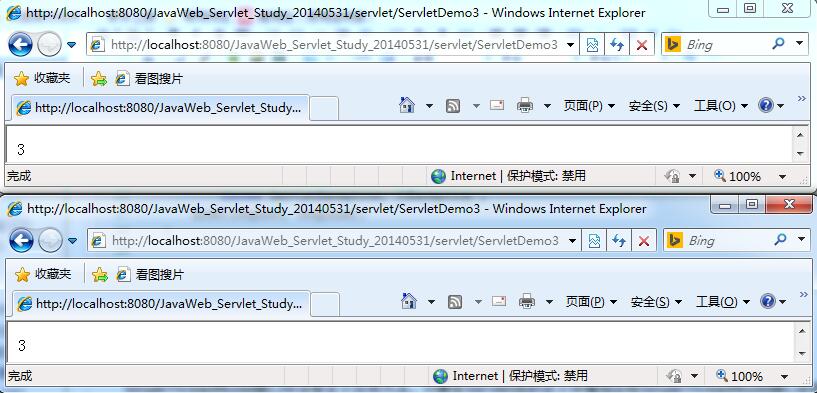Select the localhost tab in top window

pos(160,108)
